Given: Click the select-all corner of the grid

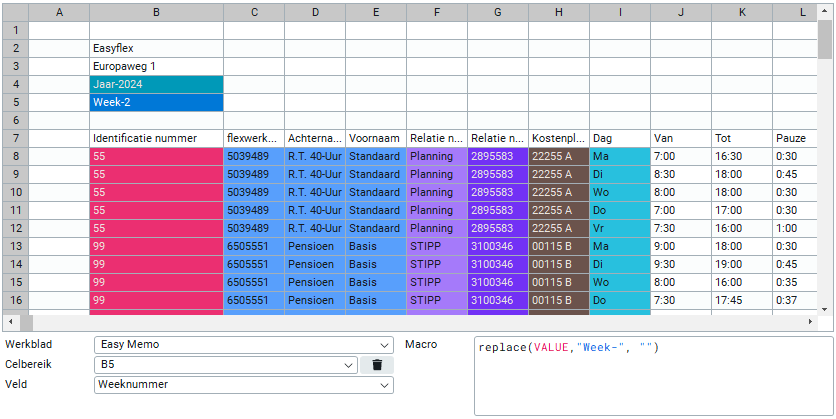Looking at the screenshot, I should click(14, 11).
